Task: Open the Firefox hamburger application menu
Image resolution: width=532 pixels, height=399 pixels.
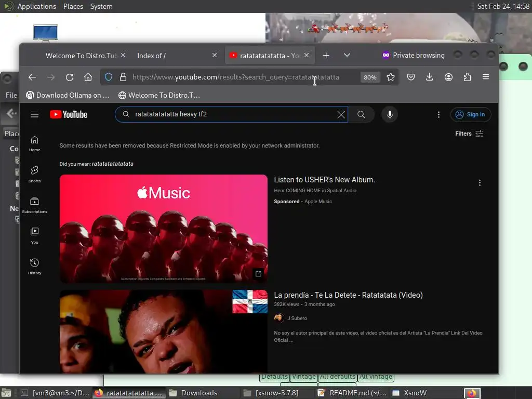Action: [x=486, y=77]
